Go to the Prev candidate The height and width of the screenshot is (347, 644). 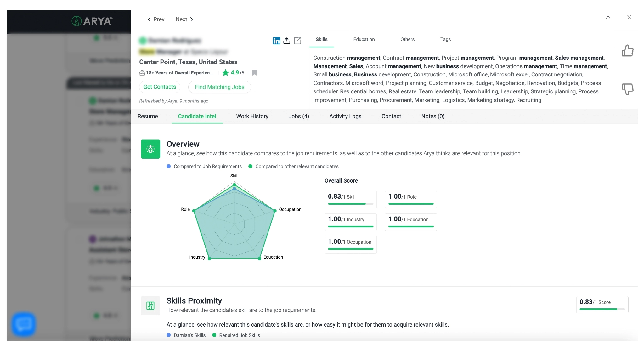pyautogui.click(x=156, y=19)
